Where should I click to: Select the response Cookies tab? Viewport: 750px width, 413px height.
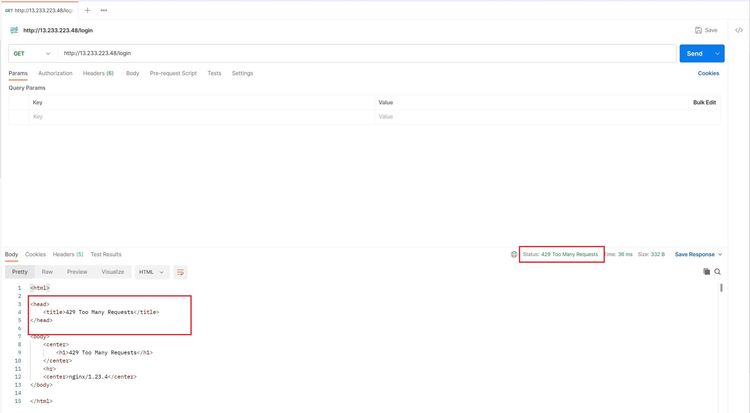coord(35,255)
